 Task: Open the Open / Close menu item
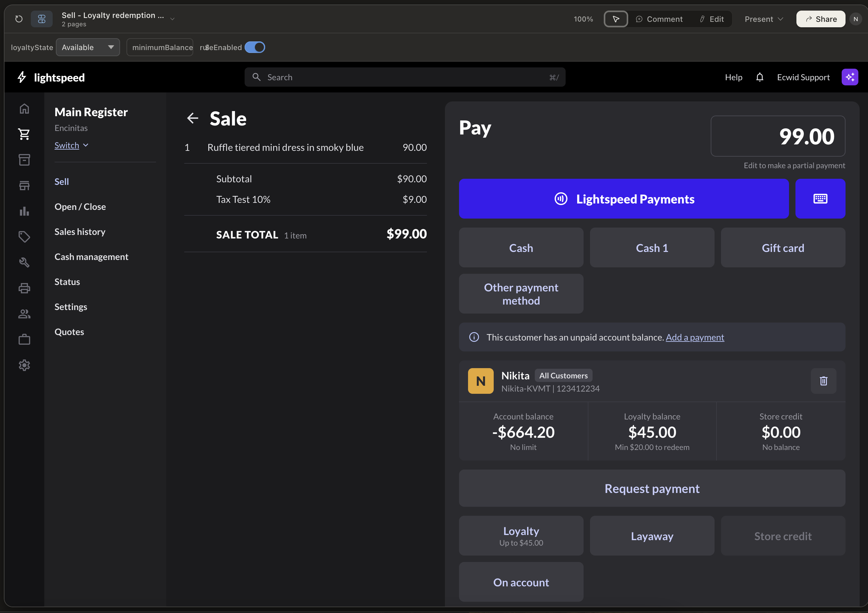coord(80,207)
